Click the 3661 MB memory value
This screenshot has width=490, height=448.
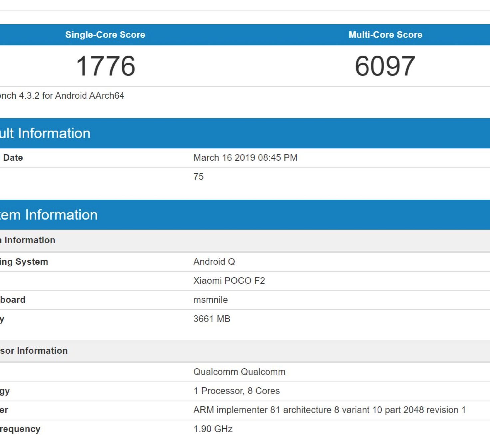212,319
